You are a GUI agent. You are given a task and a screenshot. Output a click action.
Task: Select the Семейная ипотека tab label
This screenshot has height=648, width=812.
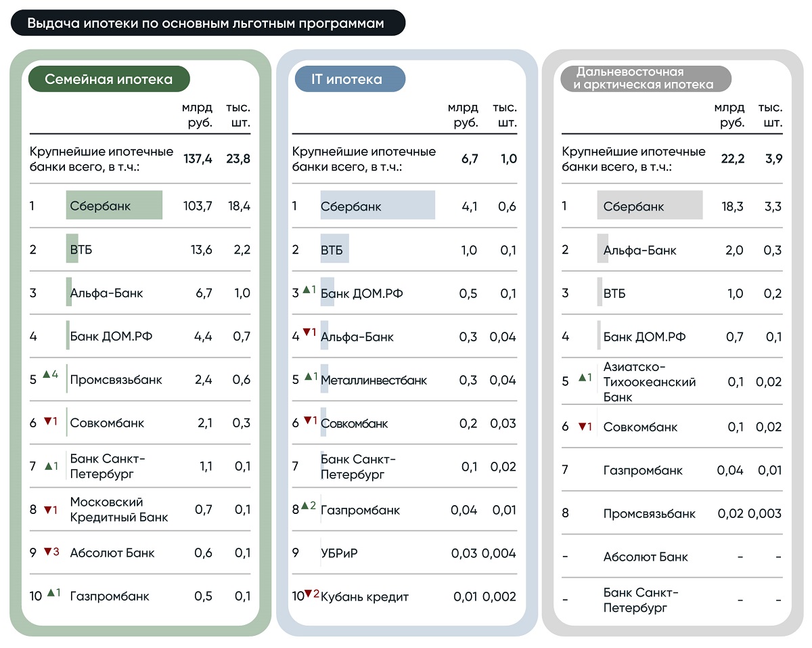(108, 79)
